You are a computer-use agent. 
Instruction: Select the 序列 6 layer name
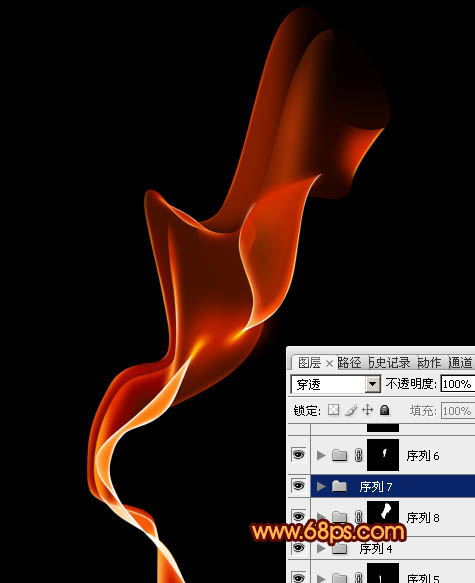423,455
